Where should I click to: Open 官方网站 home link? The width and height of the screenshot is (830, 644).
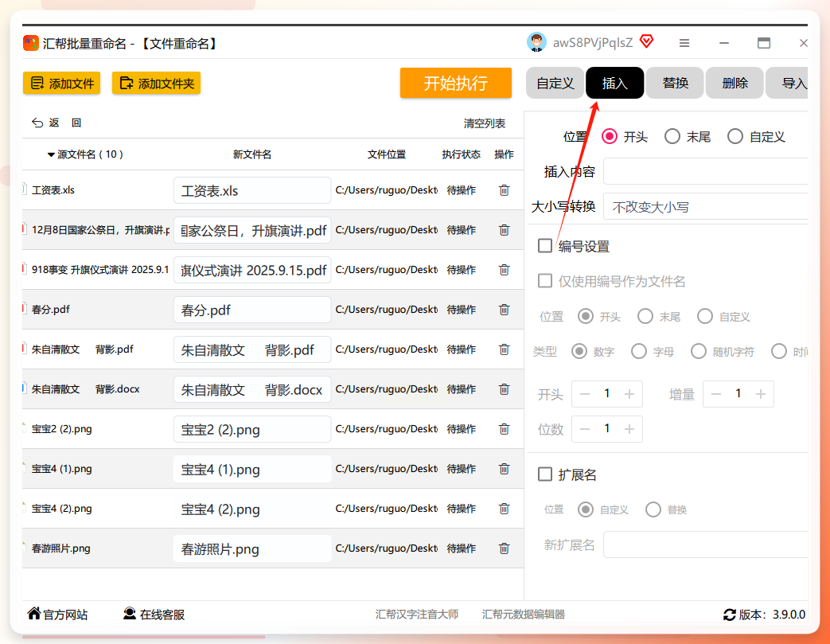tap(57, 614)
